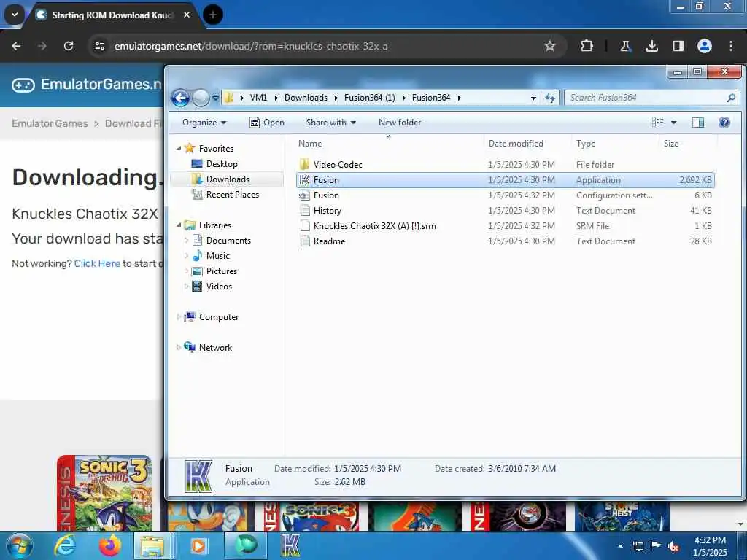Expand the Videos library
Screen dimensions: 747x560
[x=186, y=286]
